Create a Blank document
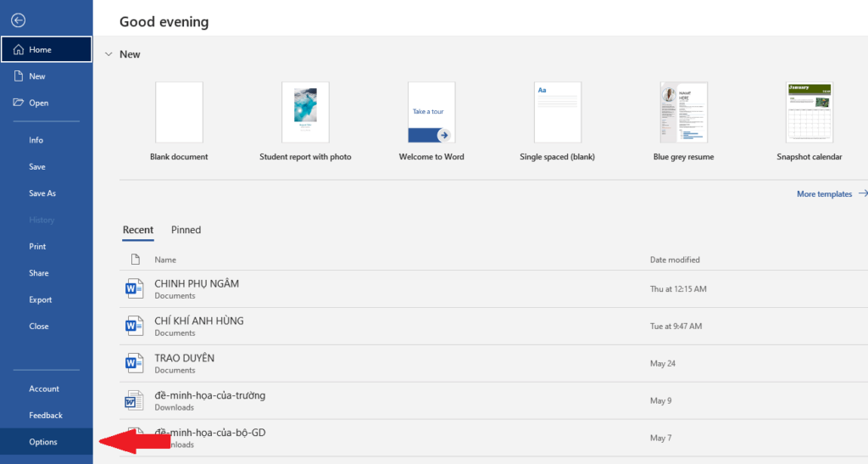 pyautogui.click(x=179, y=121)
